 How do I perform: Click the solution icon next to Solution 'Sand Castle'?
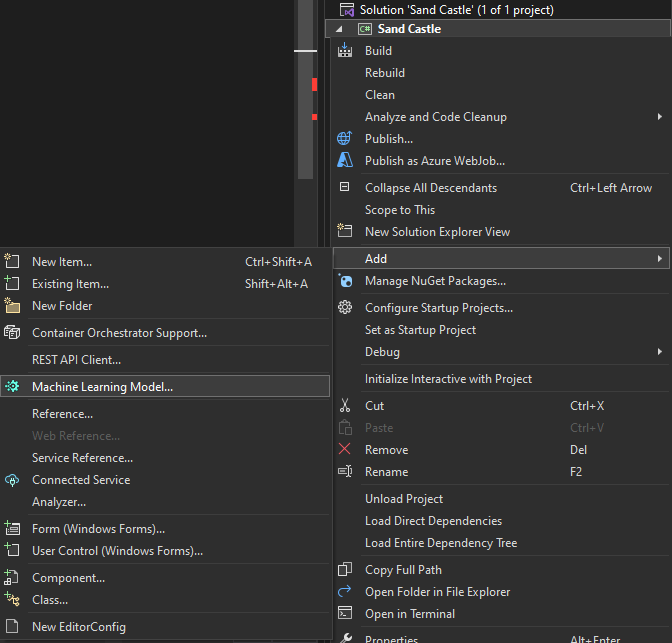tap(346, 9)
